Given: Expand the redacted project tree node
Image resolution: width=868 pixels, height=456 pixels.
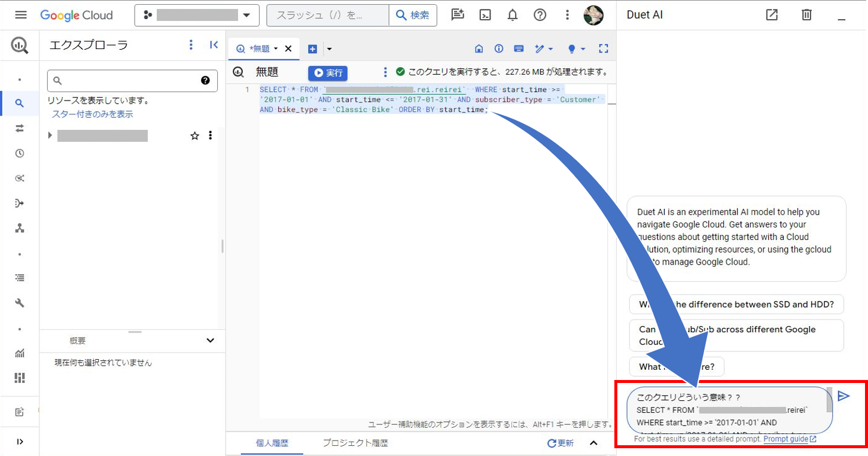Looking at the screenshot, I should point(50,136).
